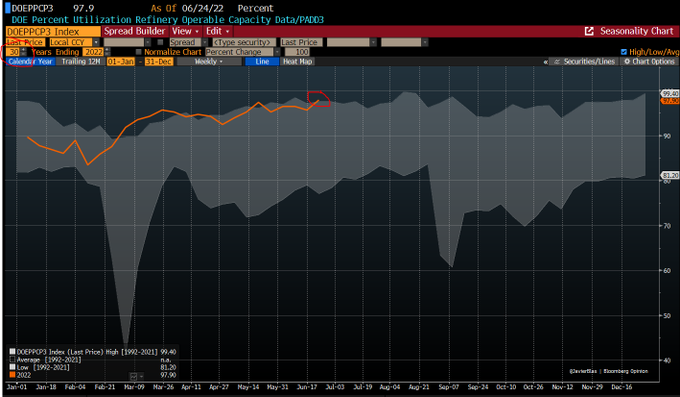Toggle the Spread checkbox
This screenshot has height=397, width=680.
click(x=160, y=42)
